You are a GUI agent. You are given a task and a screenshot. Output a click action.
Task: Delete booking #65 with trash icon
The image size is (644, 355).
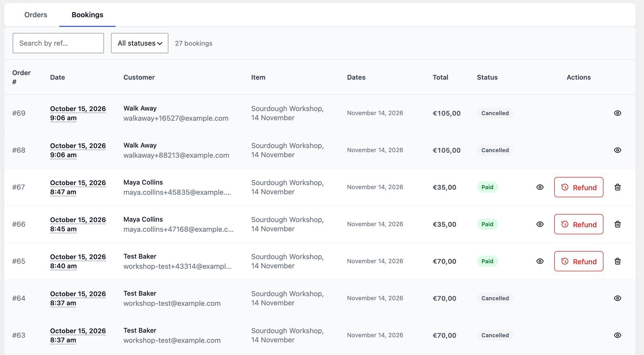pos(617,261)
